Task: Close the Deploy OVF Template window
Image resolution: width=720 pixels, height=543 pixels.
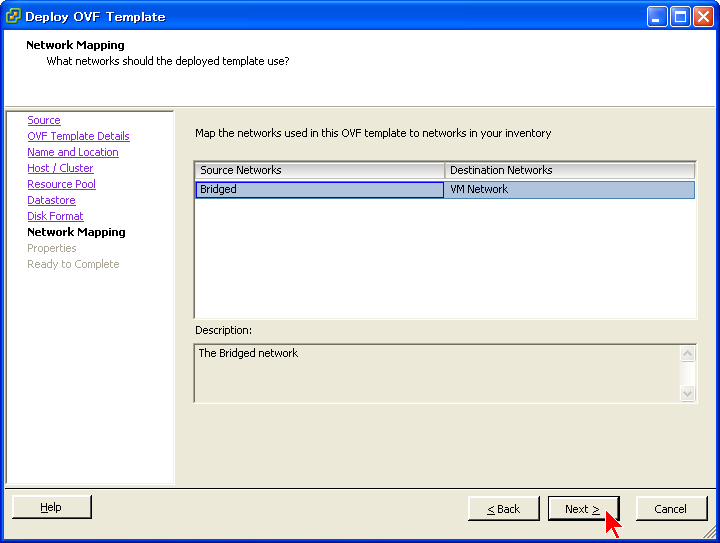Action: coord(703,17)
